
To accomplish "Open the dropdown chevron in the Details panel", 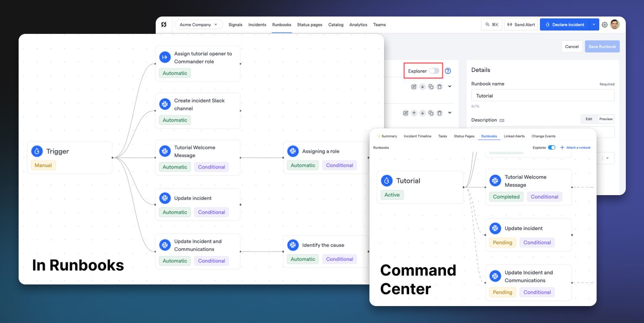I will [x=607, y=158].
